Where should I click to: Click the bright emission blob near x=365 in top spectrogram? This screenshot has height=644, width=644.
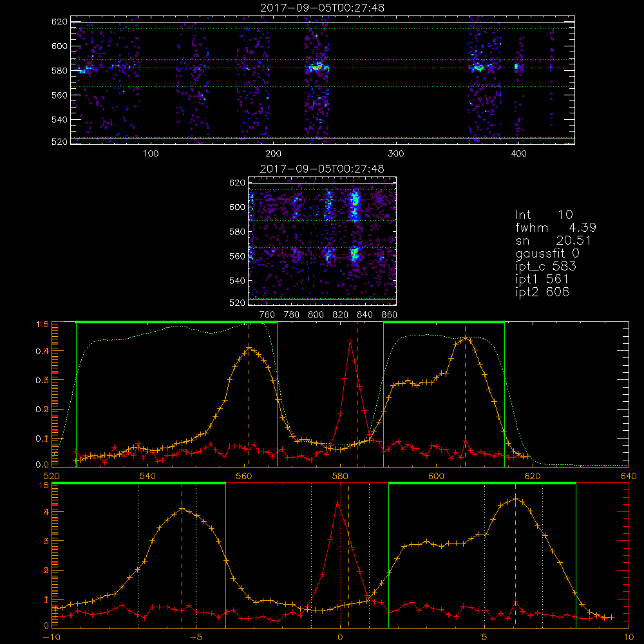click(479, 66)
